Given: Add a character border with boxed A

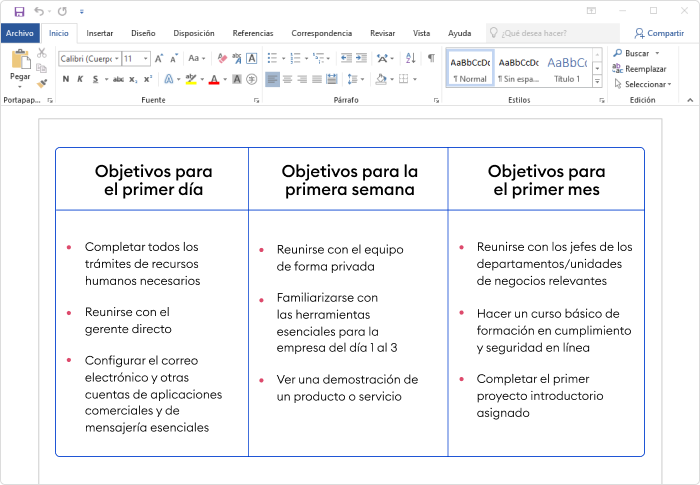Looking at the screenshot, I should (252, 58).
